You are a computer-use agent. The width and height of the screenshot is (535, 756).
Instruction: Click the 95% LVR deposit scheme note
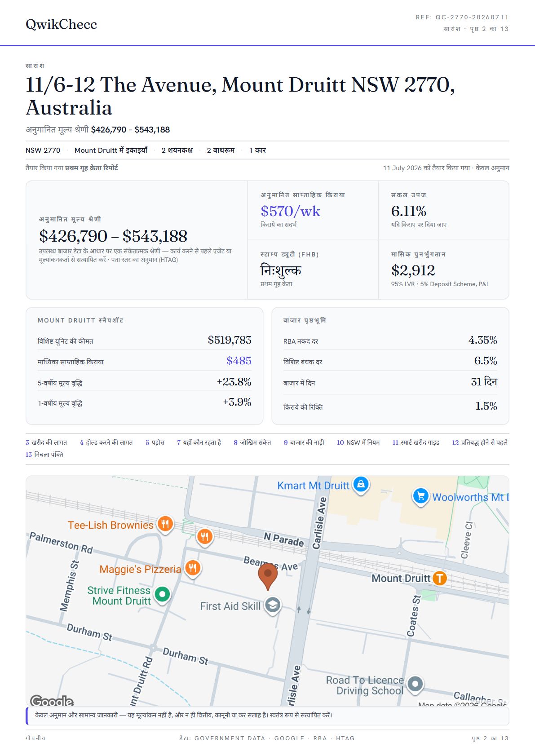coord(439,284)
